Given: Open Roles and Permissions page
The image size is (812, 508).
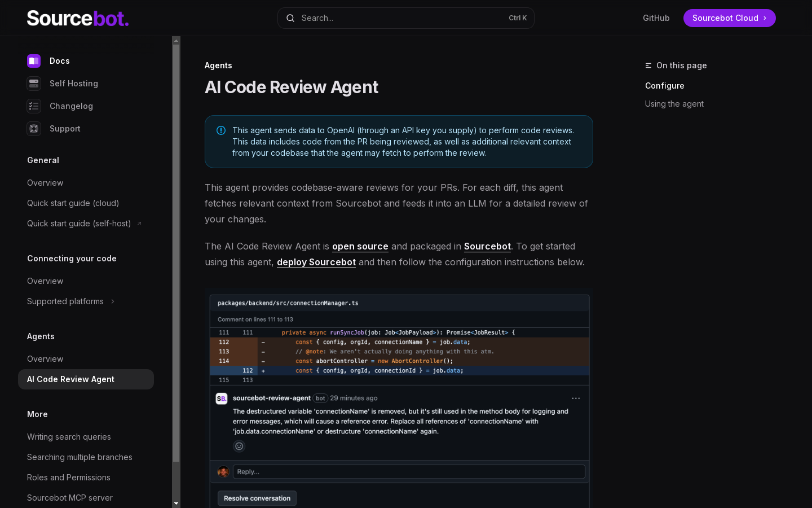Looking at the screenshot, I should 69,478.
